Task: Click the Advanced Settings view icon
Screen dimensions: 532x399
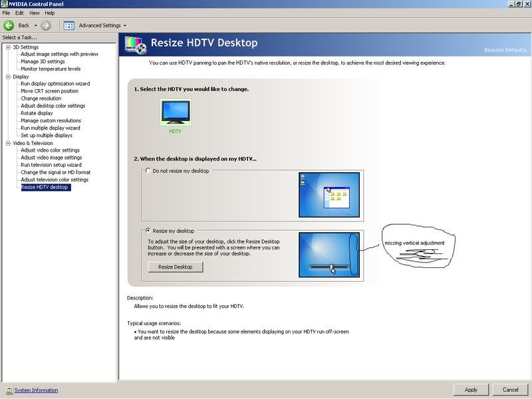Action: pos(69,25)
